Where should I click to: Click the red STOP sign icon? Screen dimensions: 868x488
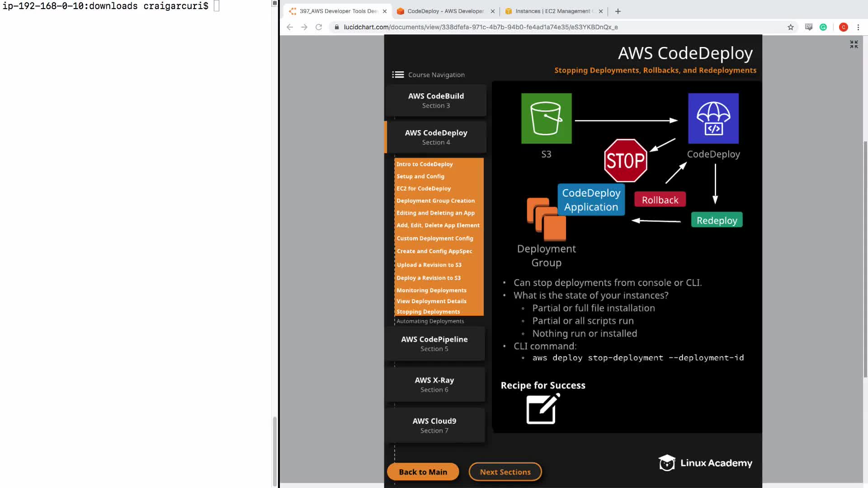click(625, 160)
